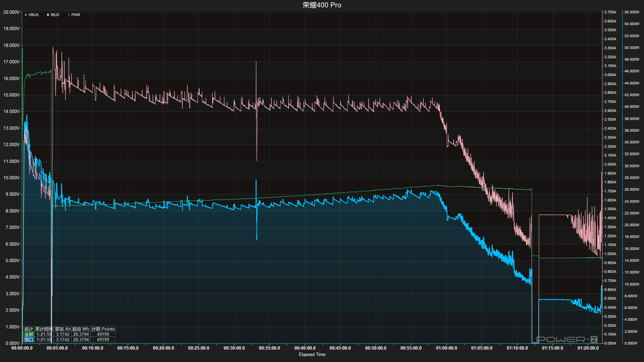Click the 00:20:00.0 time axis tick
Screen dimensions: 644x362
click(x=163, y=348)
